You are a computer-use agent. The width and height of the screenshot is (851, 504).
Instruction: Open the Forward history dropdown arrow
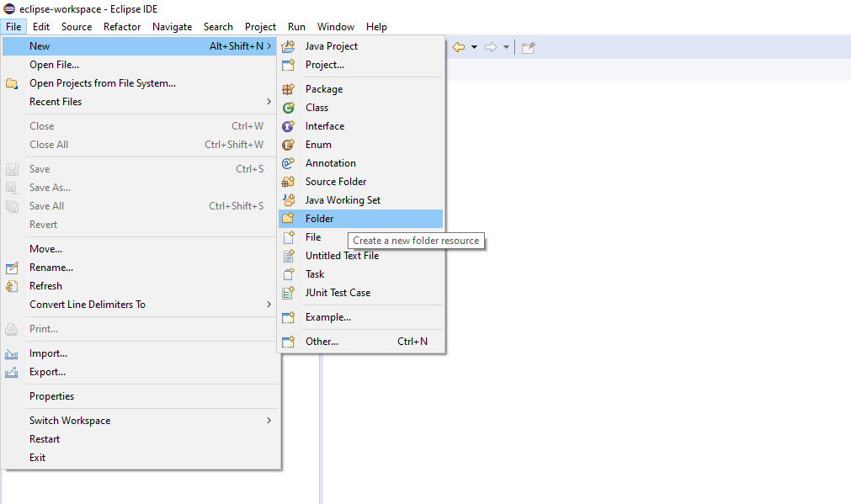tap(506, 47)
